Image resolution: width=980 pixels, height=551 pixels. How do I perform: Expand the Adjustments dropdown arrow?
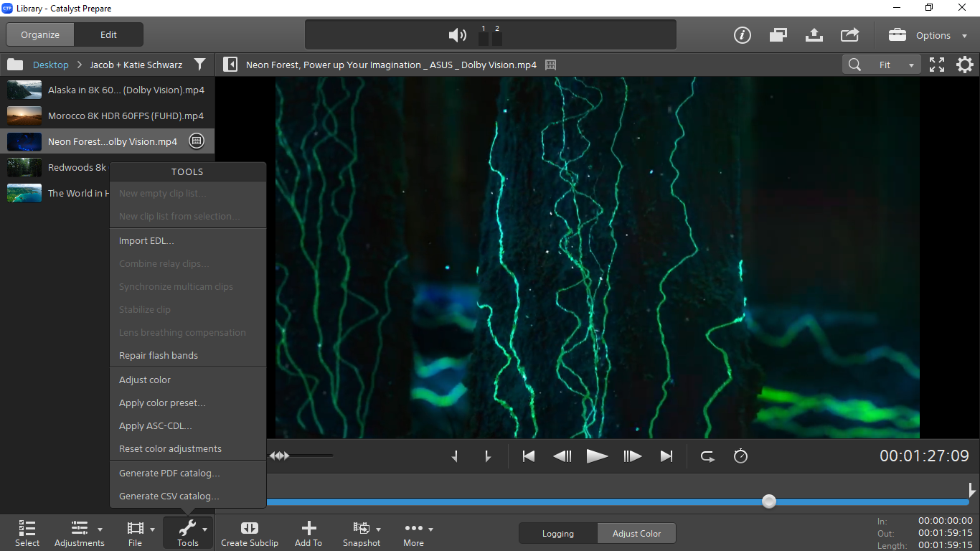point(100,529)
